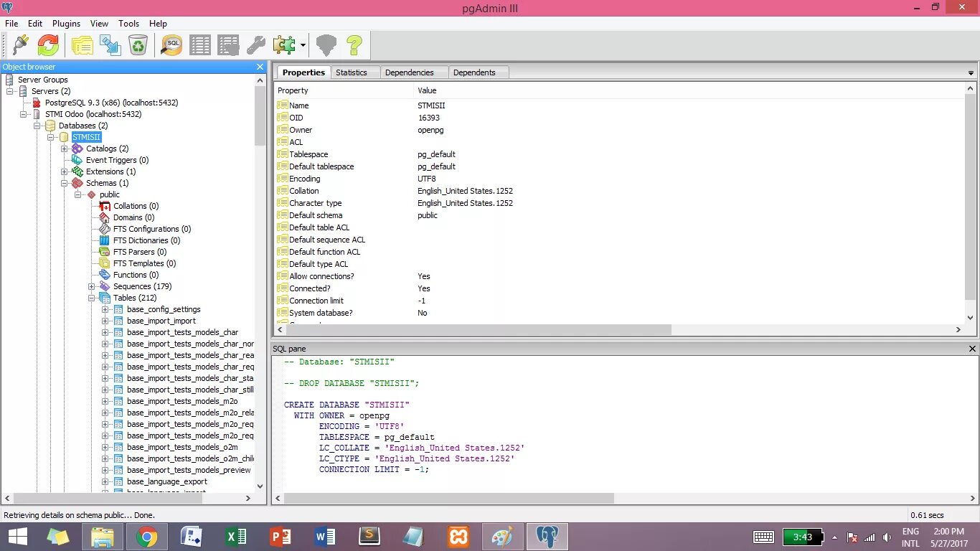Image resolution: width=980 pixels, height=551 pixels.
Task: Click the Guru hint toolbar icon
Action: (326, 45)
